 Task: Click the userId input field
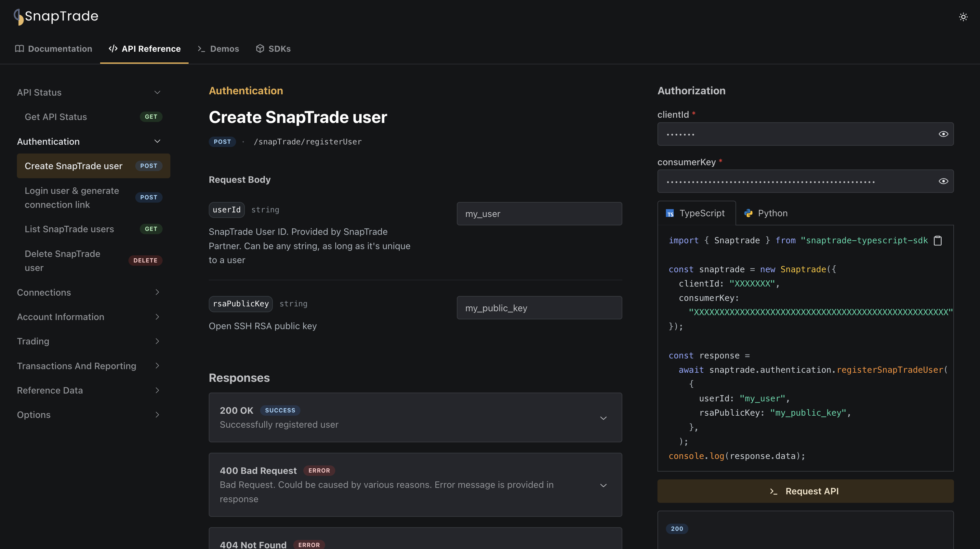pos(539,214)
